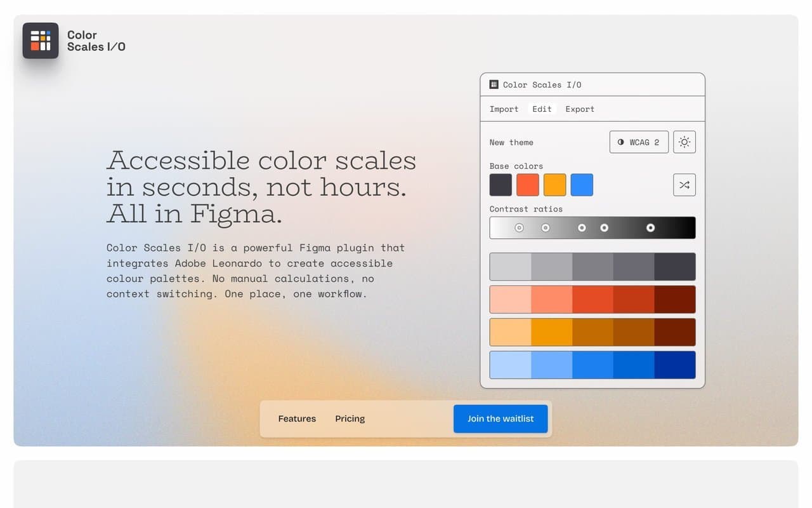Click the second contrast ratio handle
The width and height of the screenshot is (812, 508).
[x=545, y=227]
